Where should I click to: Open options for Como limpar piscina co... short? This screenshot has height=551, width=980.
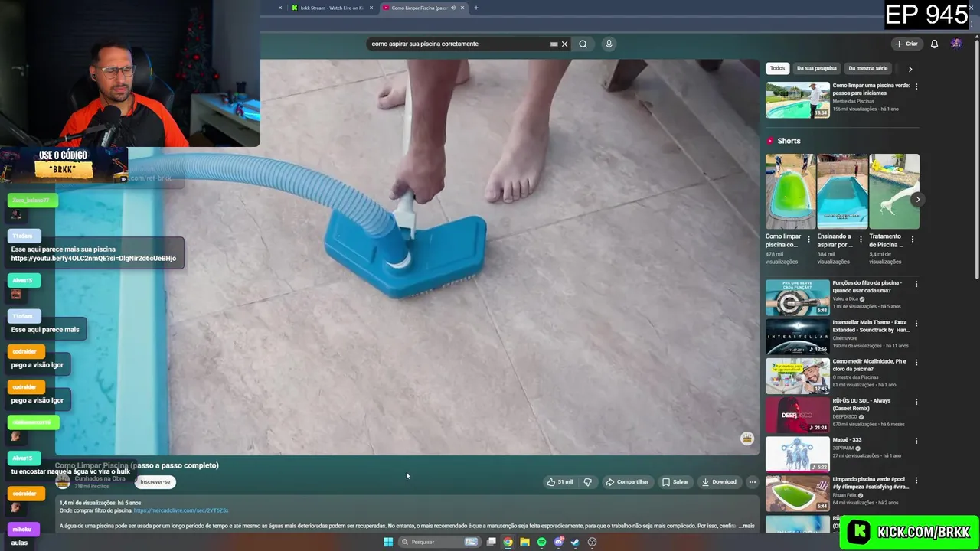pyautogui.click(x=809, y=240)
